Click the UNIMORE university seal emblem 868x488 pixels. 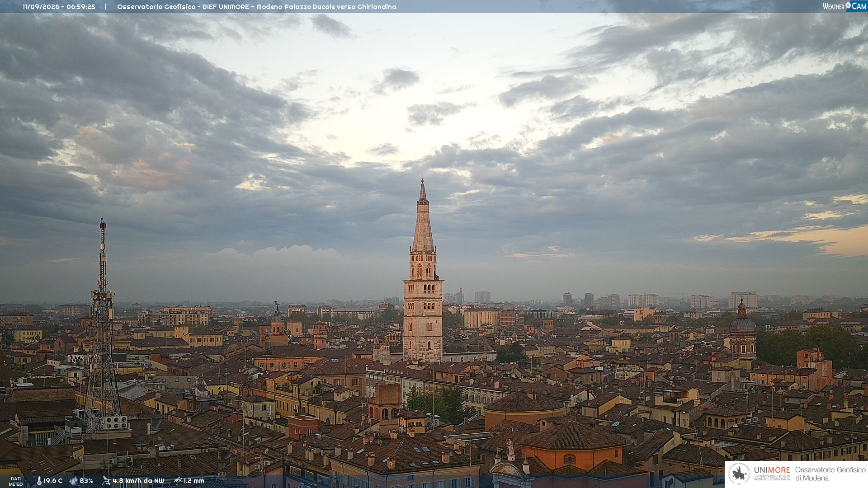[x=740, y=474]
